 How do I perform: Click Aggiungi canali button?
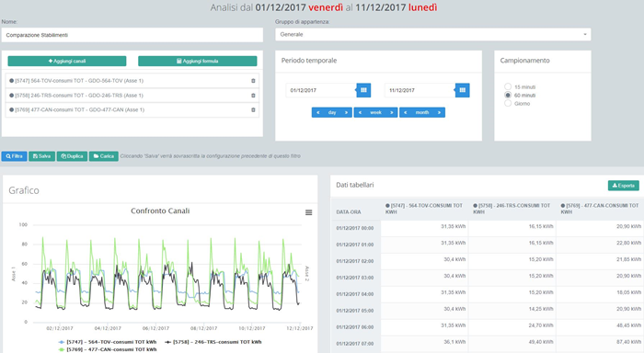(67, 62)
